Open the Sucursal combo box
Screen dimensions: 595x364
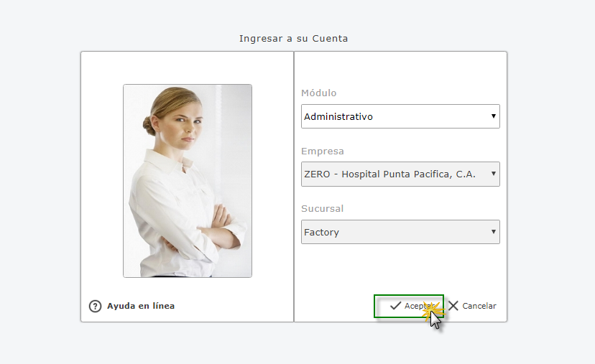click(400, 232)
